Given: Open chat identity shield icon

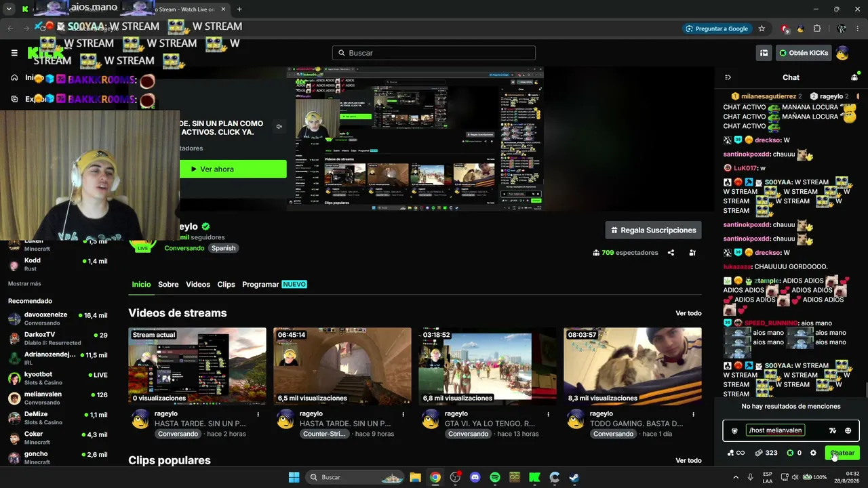Looking at the screenshot, I should (x=734, y=430).
